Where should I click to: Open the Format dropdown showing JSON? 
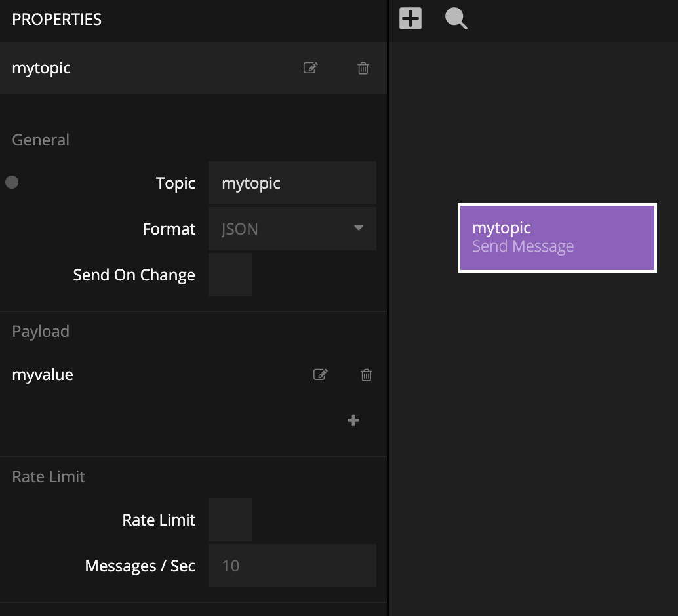[292, 229]
